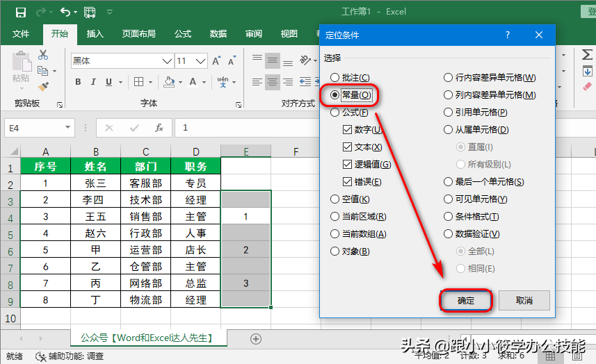This screenshot has height=364, width=596.
Task: Select the 空值(K) radio button
Action: pyautogui.click(x=335, y=199)
